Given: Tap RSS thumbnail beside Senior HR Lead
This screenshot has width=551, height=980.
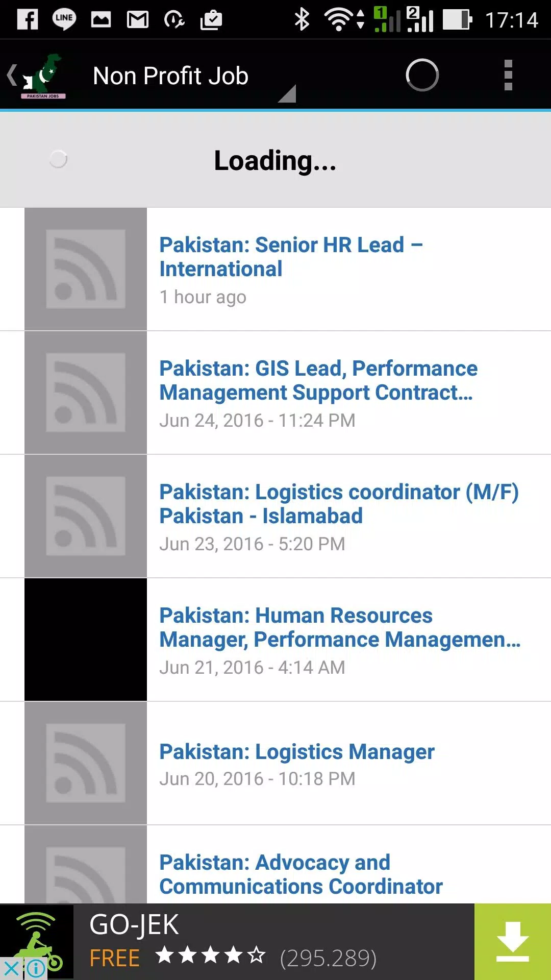Looking at the screenshot, I should pyautogui.click(x=86, y=269).
